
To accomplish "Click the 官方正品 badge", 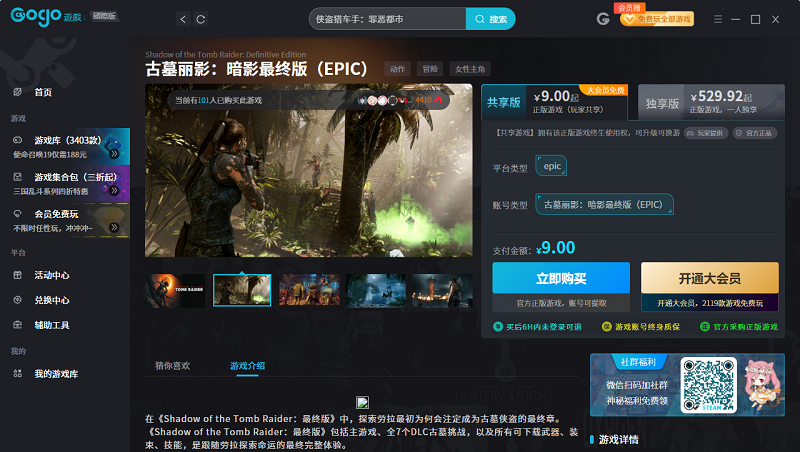I will (755, 133).
